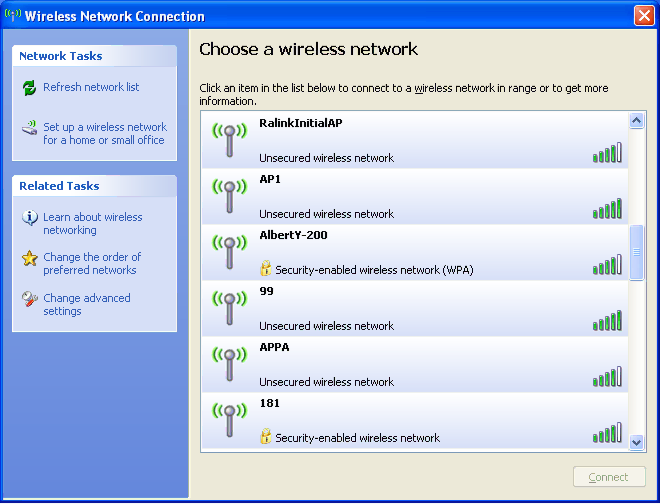Open Change advanced settings link
This screenshot has width=660, height=504.
click(87, 304)
